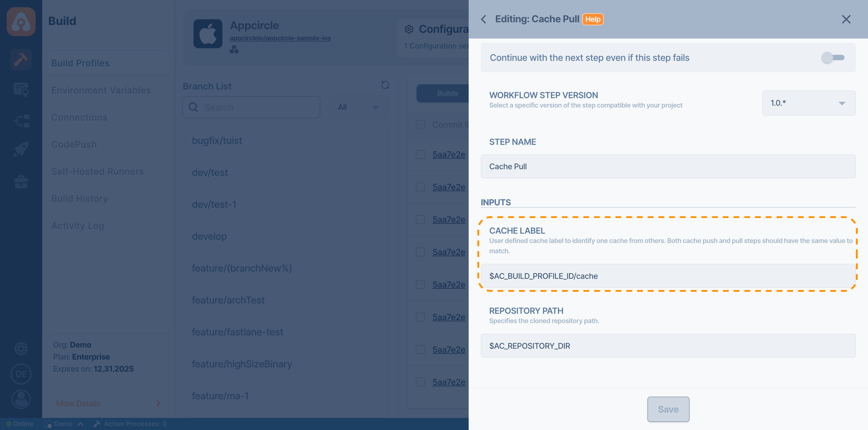Viewport: 868px width, 430px height.
Task: Select the checkbox beside the first 5aa7e2e commit
Action: [420, 154]
